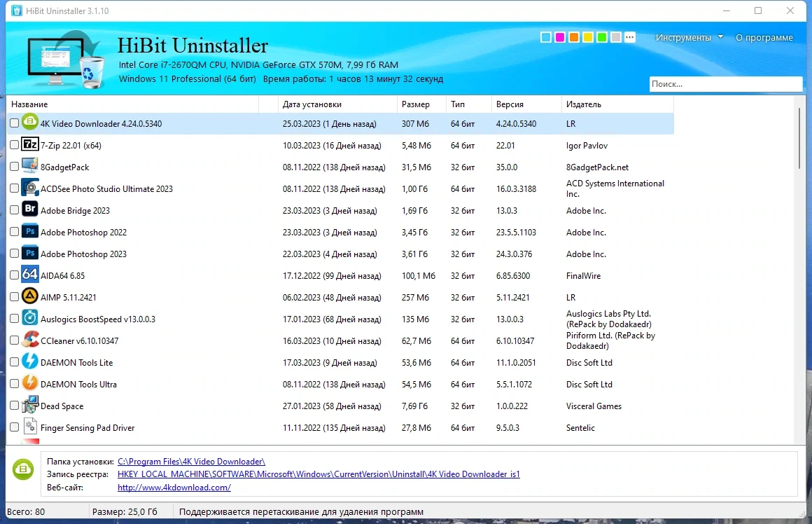Choose the yellow theme swatch
This screenshot has width=812, height=524.
588,37
